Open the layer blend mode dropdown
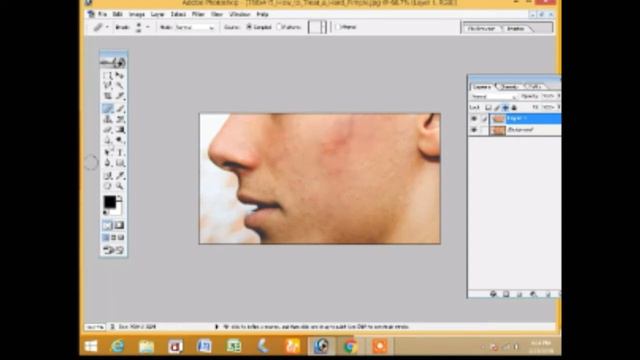The image size is (640, 360). [x=494, y=97]
